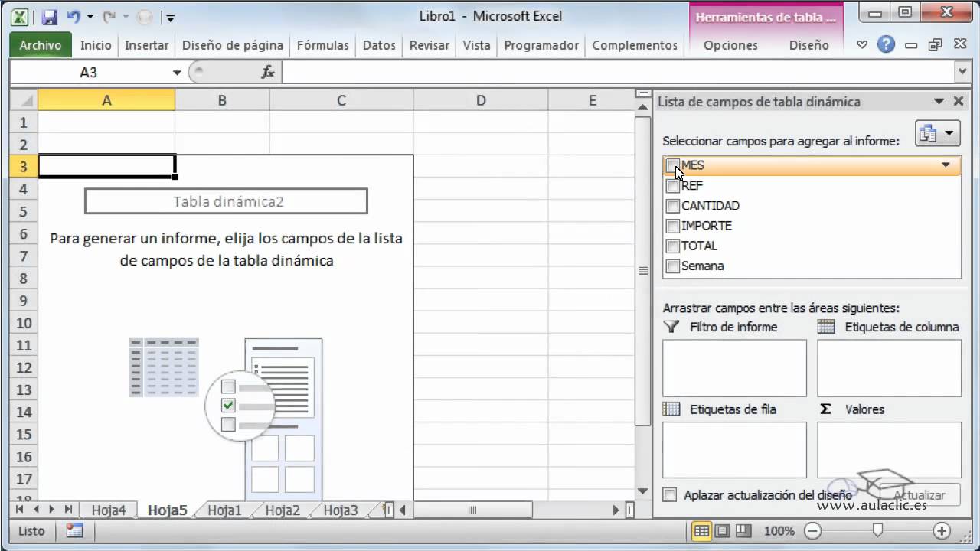This screenshot has height=551, width=980.
Task: Click the zoom in plus button
Action: coord(942,530)
